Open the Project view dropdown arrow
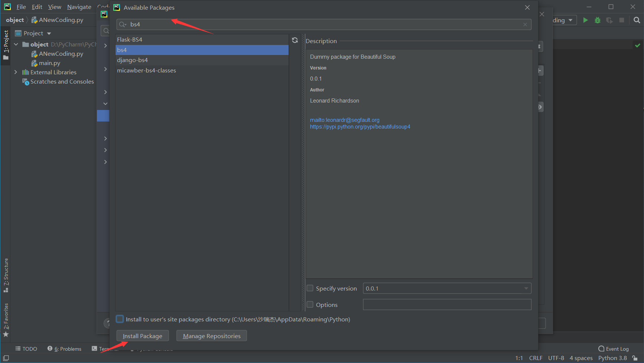 point(49,33)
